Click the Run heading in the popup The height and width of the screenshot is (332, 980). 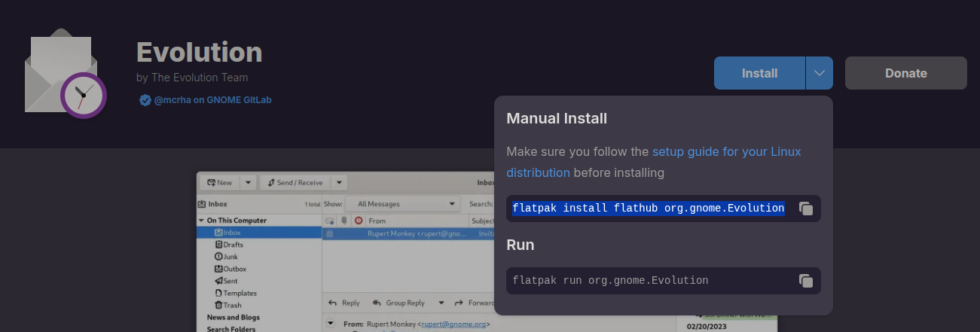(x=520, y=245)
